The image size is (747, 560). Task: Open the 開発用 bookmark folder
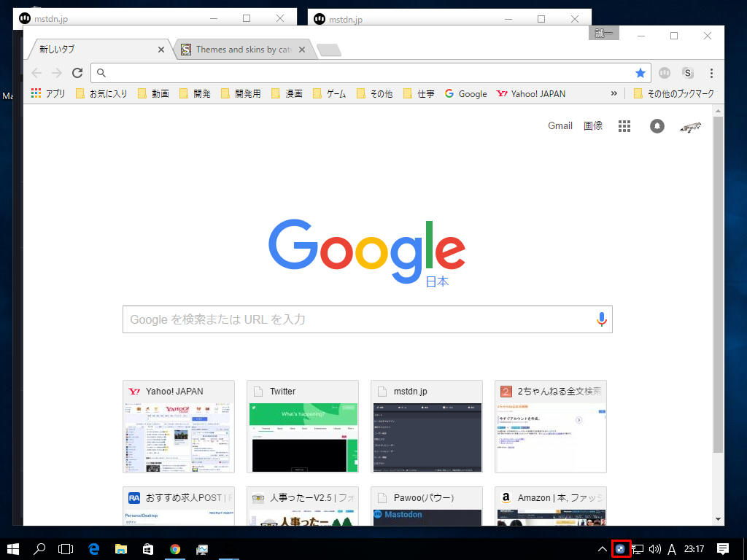(241, 94)
